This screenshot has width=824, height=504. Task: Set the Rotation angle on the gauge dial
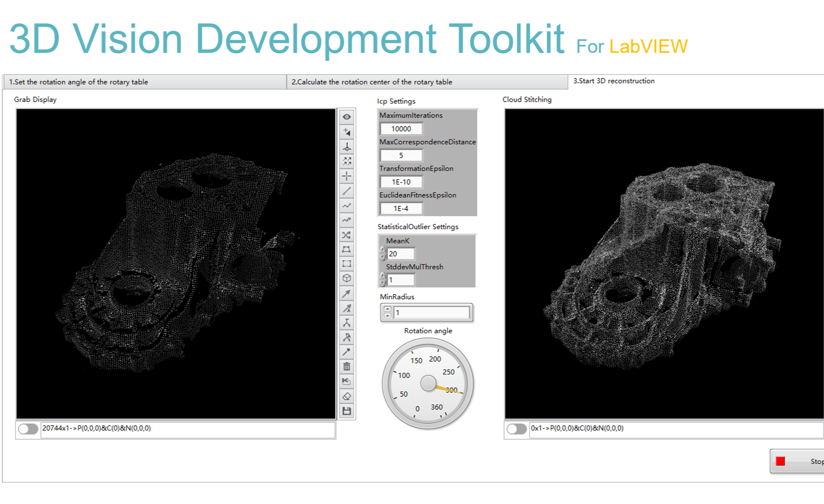coord(428,385)
